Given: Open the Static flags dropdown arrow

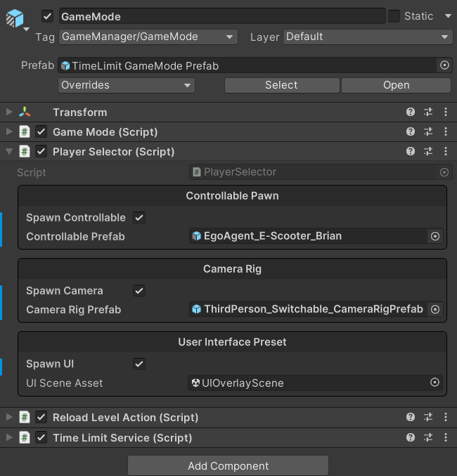Looking at the screenshot, I should (x=448, y=15).
